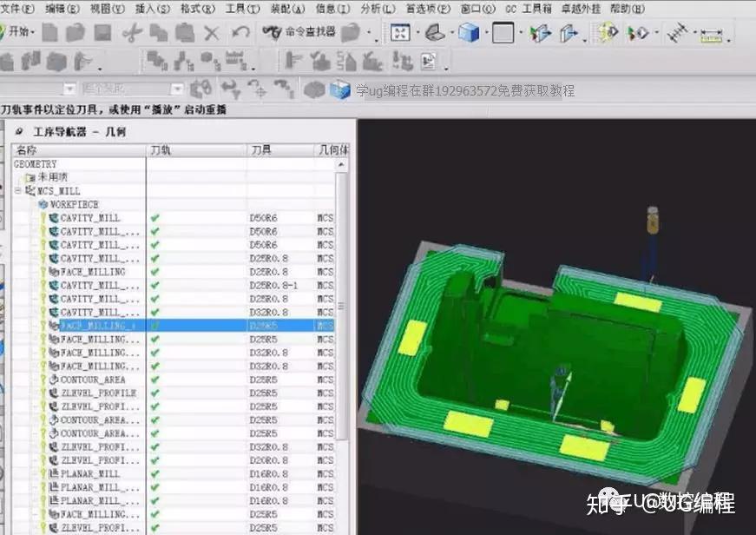The height and width of the screenshot is (535, 756).
Task: Toggle the green checkmark for CAVITY_MILL toolpath
Action: click(x=154, y=218)
